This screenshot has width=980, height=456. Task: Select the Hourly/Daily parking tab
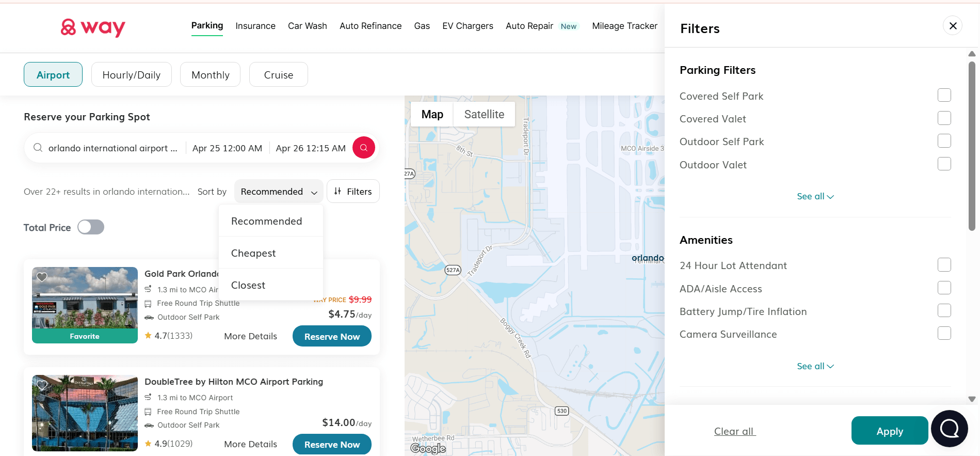132,74
